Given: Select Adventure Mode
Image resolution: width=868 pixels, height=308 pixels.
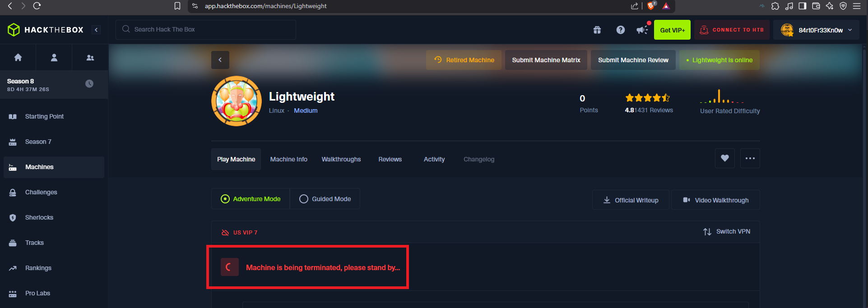Looking at the screenshot, I should (x=251, y=199).
